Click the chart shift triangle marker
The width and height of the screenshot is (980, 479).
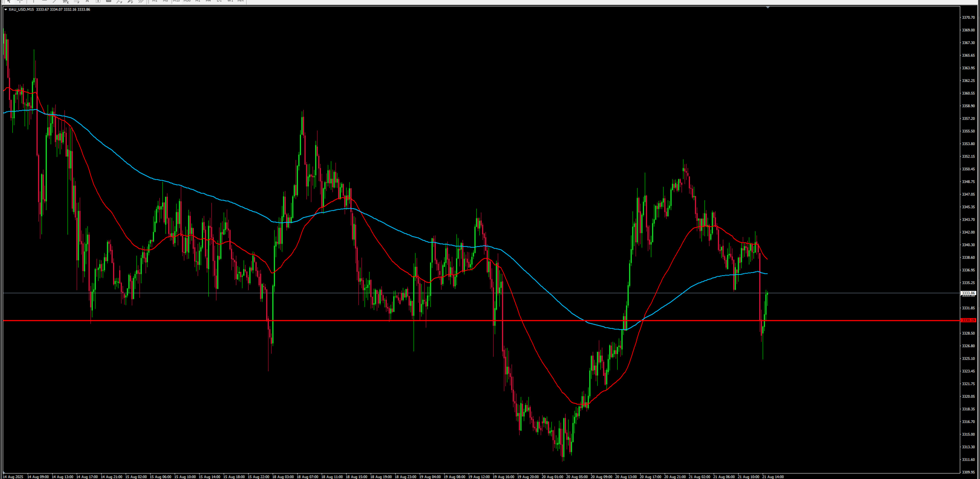[x=768, y=7]
